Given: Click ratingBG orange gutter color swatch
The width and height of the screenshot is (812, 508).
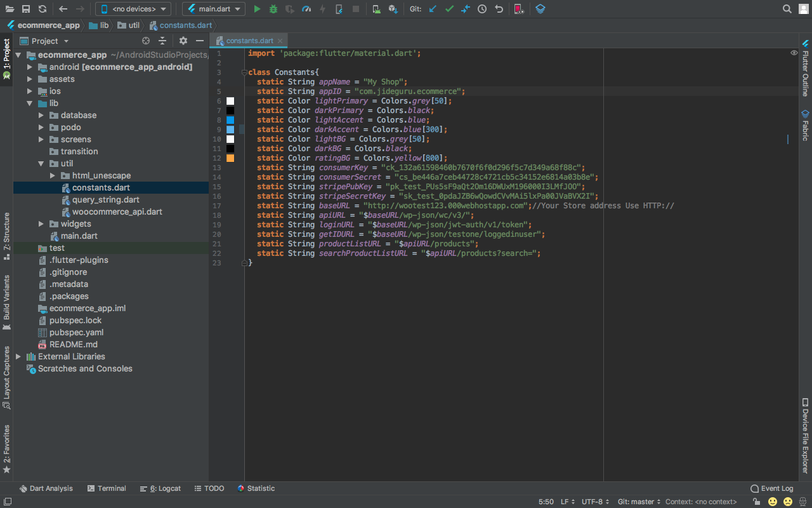Looking at the screenshot, I should (x=230, y=158).
